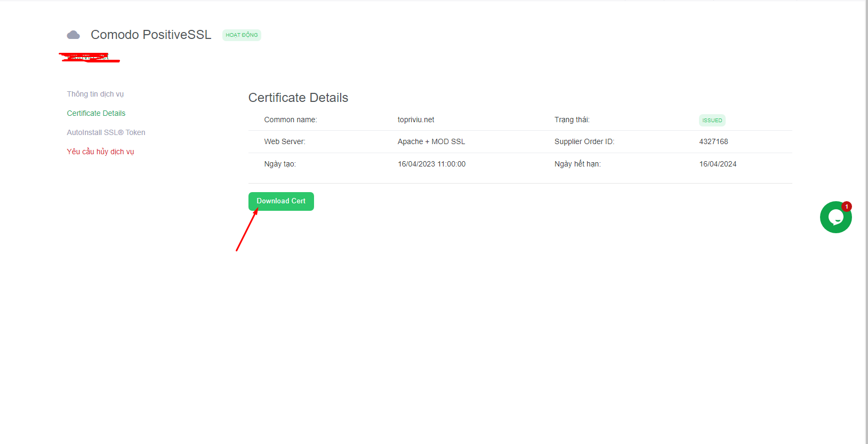The width and height of the screenshot is (868, 444).
Task: Click the Trạng thái: label
Action: [x=572, y=120]
